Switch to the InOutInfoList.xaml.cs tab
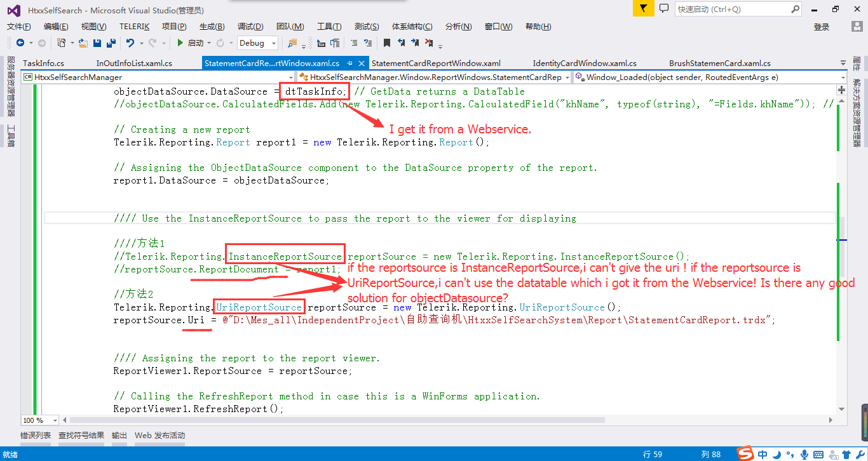 pos(134,63)
